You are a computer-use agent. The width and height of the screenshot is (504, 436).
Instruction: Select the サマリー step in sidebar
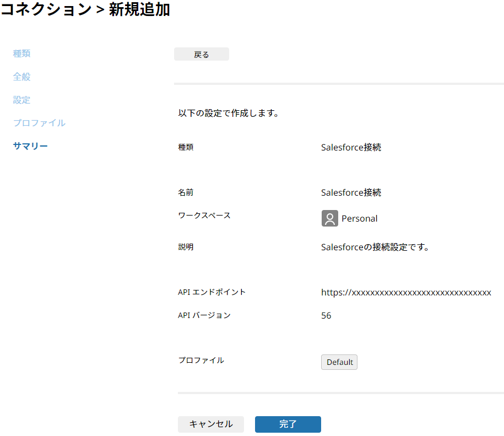pyautogui.click(x=30, y=146)
